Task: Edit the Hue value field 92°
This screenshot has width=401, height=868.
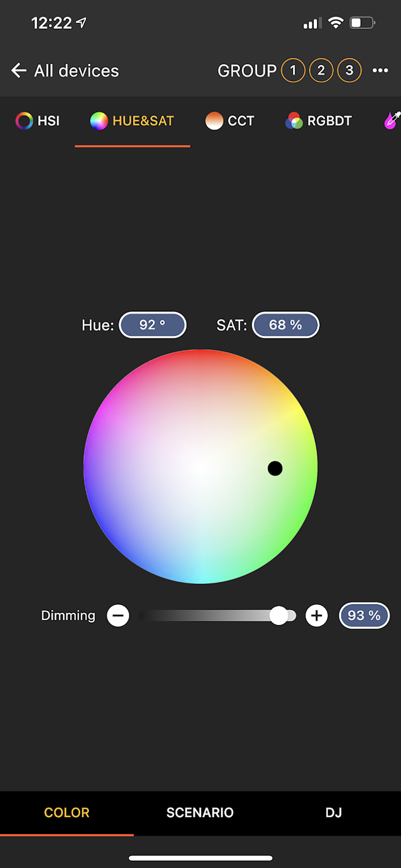Action: [152, 325]
